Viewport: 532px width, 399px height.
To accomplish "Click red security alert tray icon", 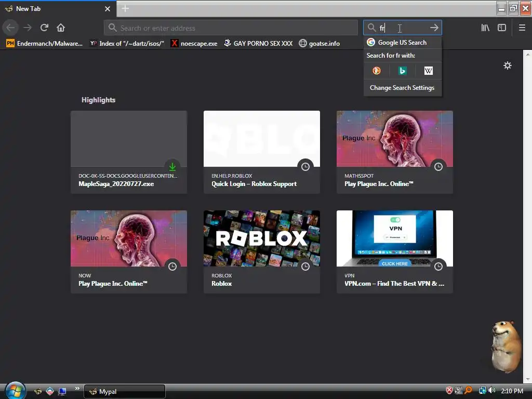I will click(x=449, y=391).
